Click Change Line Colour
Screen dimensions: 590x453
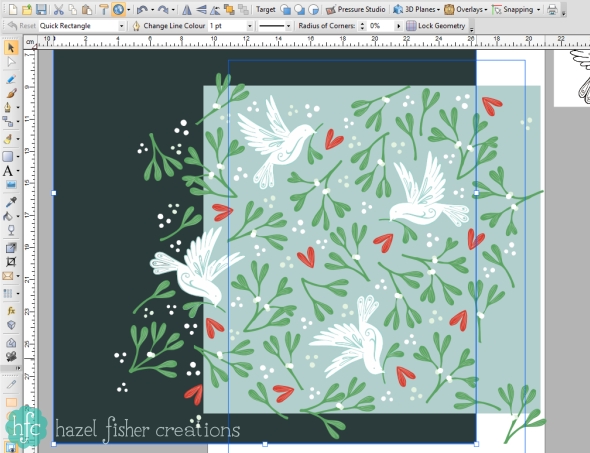[x=169, y=26]
